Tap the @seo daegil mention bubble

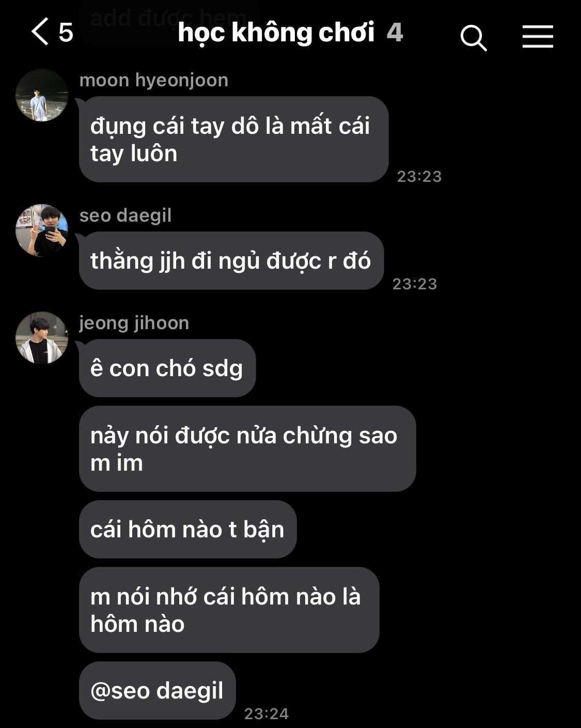coord(158,690)
